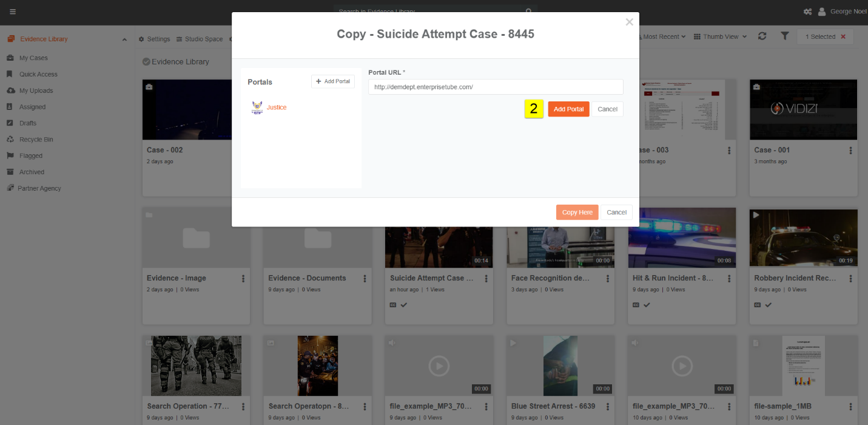This screenshot has height=425, width=868.
Task: Close the Copy dialog with X
Action: point(629,22)
